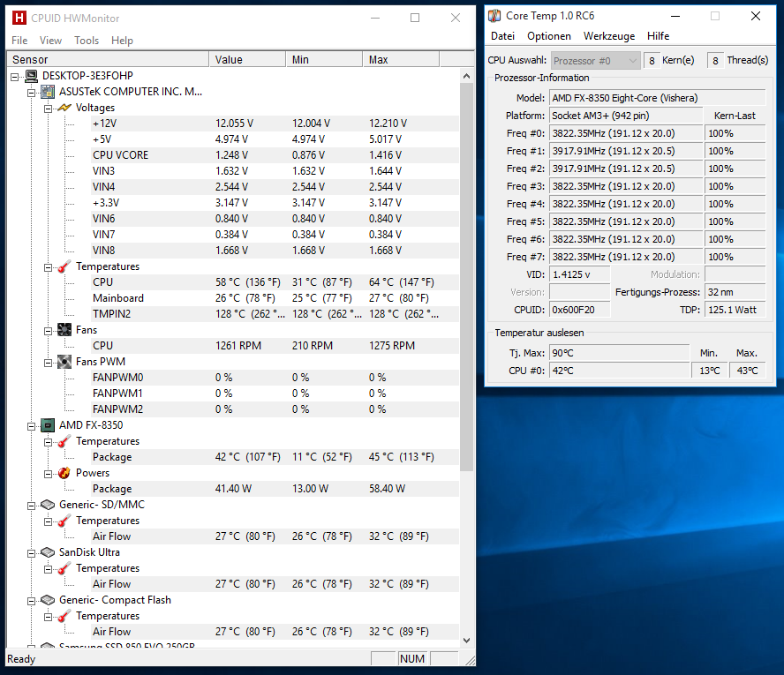Click the Platform field Socket AM3+

tap(627, 116)
